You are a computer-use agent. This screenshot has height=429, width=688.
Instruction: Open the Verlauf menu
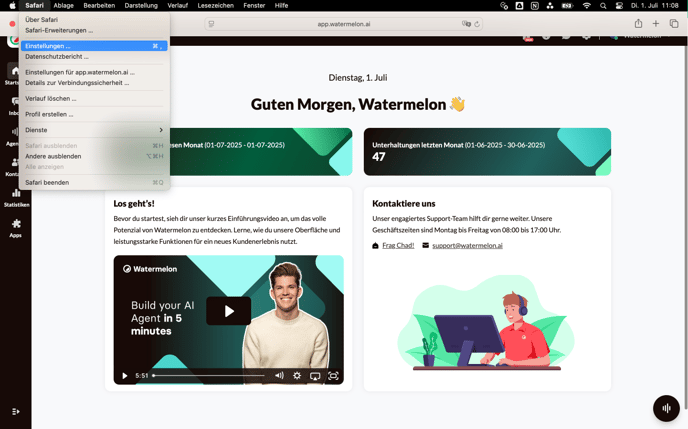click(x=177, y=5)
